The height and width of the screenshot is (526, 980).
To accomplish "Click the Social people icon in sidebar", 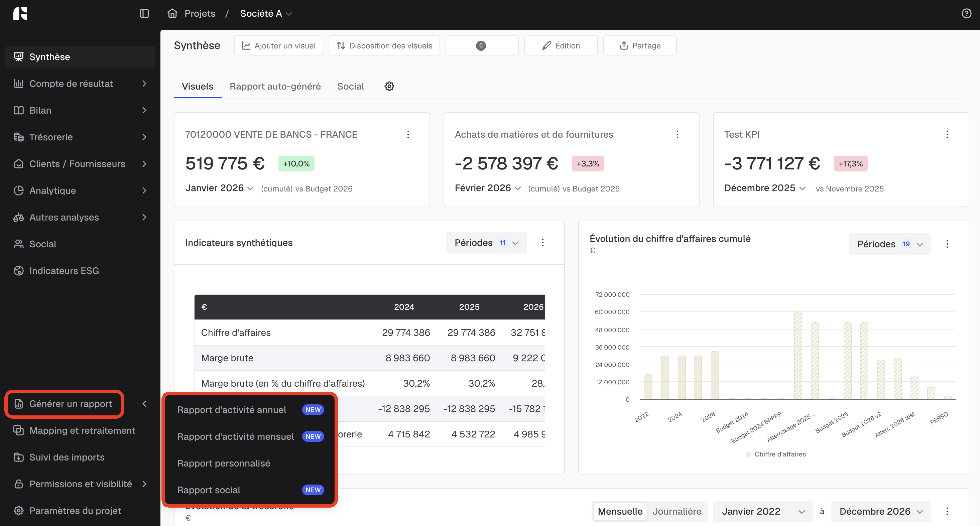I will point(19,244).
